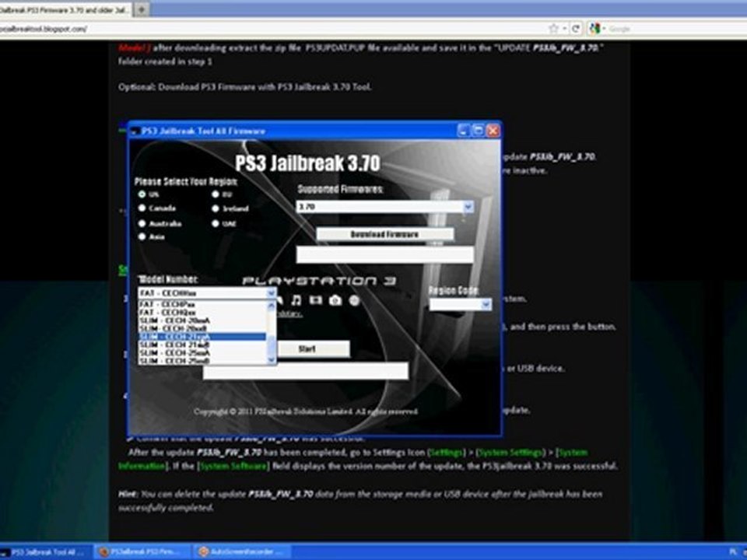Bookmark the page with star icon
Viewport: 747px width, 560px height.
click(x=553, y=29)
